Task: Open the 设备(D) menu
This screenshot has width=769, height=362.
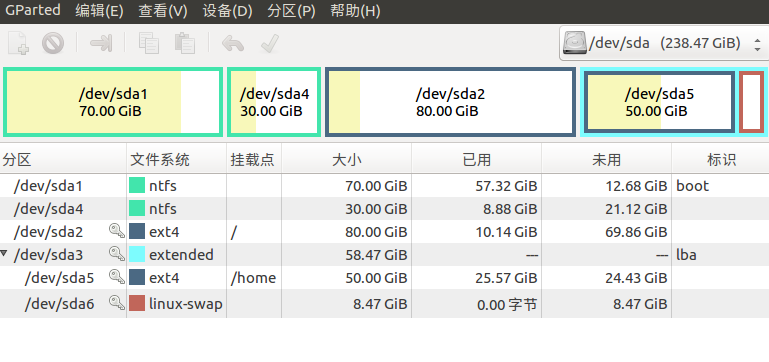Action: click(x=227, y=11)
